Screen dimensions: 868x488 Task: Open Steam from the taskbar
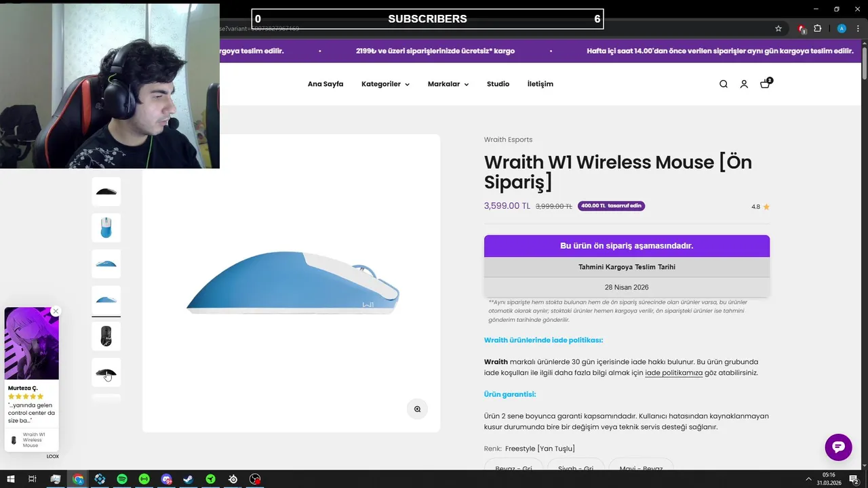pos(189,479)
